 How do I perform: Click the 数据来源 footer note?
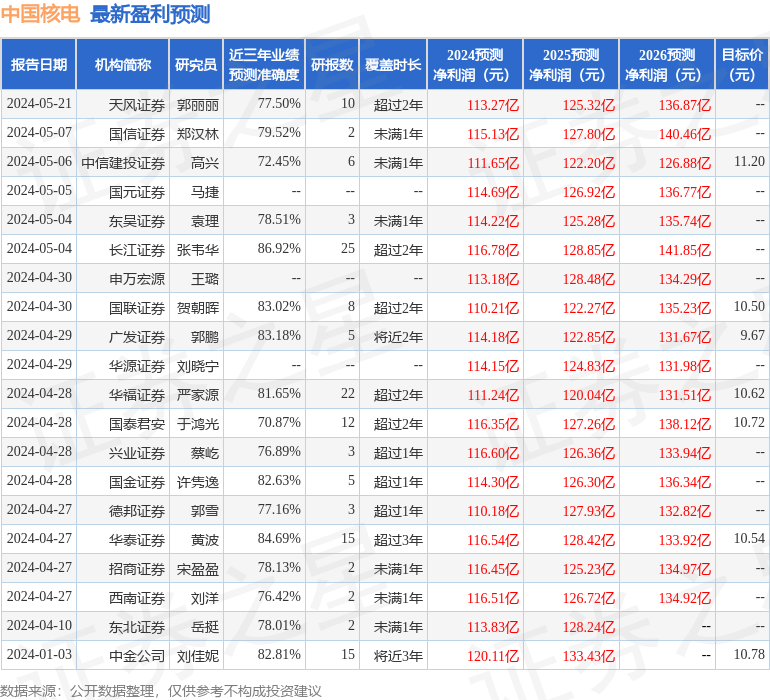click(x=161, y=691)
